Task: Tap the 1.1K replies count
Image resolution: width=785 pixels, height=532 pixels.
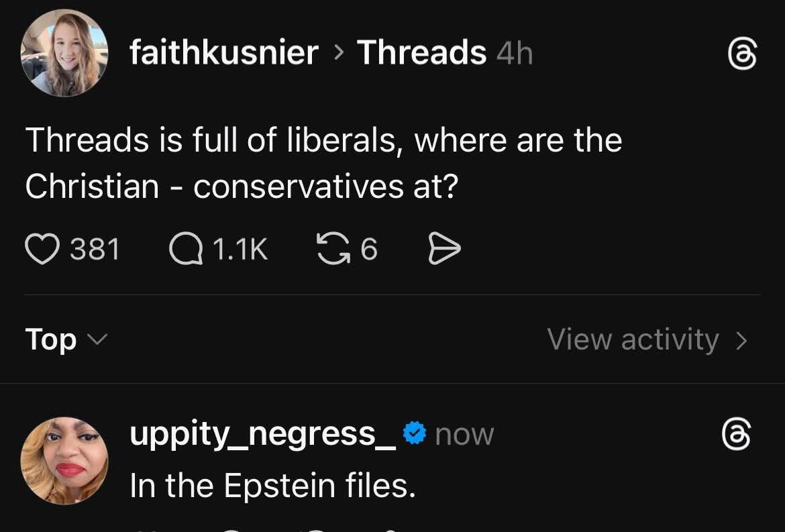Action: (x=240, y=250)
